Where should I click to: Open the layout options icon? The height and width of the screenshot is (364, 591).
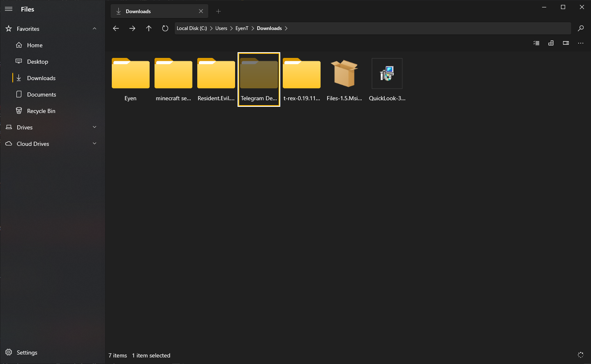click(x=551, y=43)
